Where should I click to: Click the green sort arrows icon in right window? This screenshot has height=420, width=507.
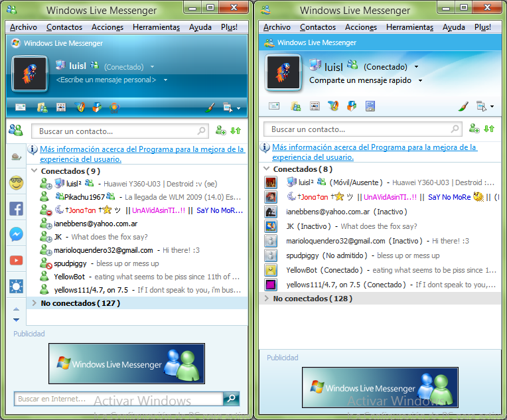point(489,129)
